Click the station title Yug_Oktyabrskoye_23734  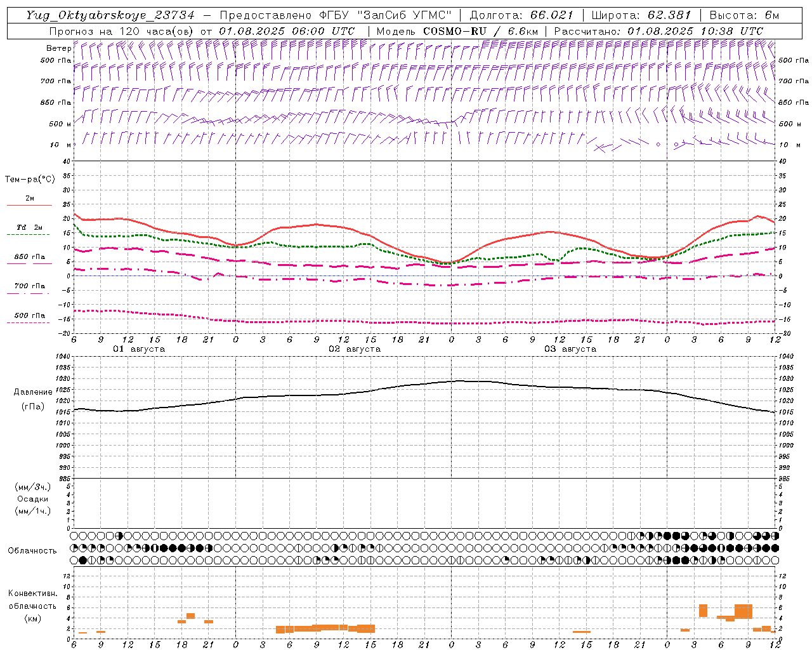point(110,15)
